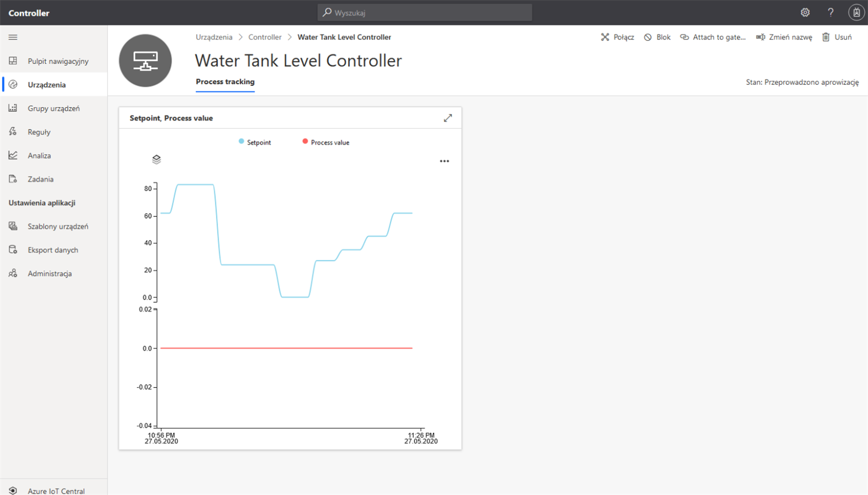Click Ustawienia aplikacji heading

(x=42, y=203)
